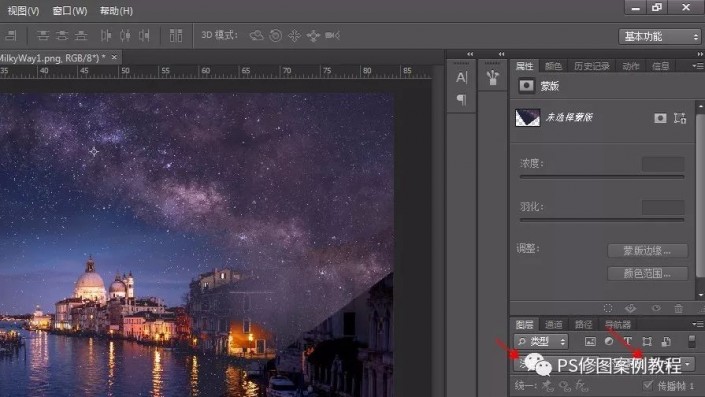Adjust the 羽化 feather slider

pyautogui.click(x=602, y=220)
